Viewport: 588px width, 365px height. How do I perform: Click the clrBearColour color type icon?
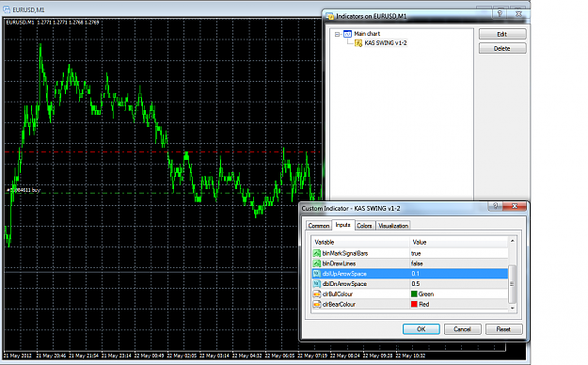coord(317,304)
